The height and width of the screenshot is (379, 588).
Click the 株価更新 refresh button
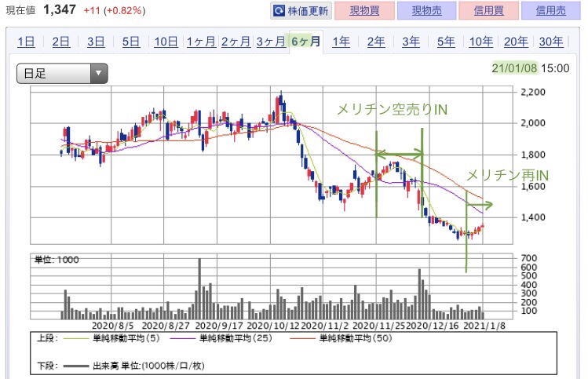pos(301,10)
